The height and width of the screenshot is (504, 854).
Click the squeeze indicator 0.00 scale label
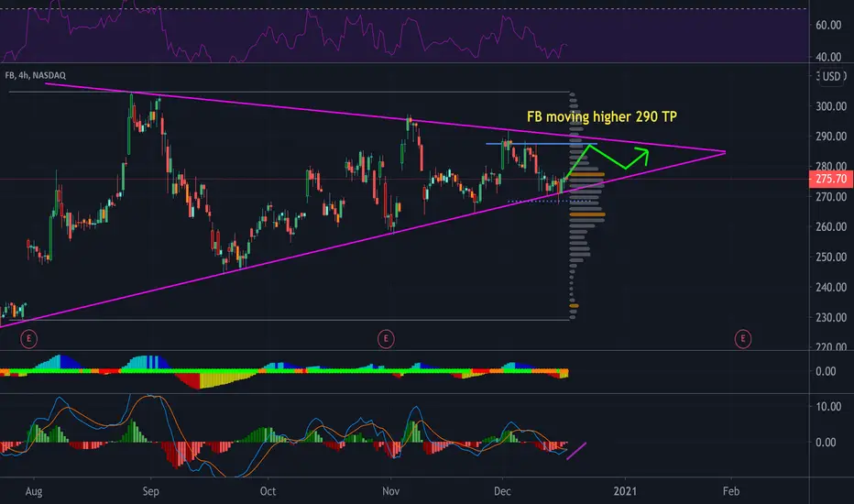point(826,372)
